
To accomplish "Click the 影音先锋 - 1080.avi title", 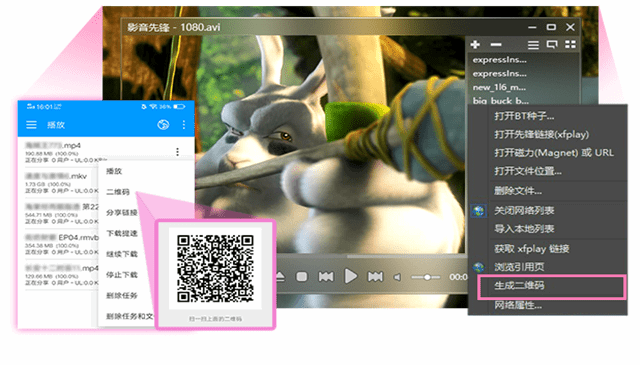I will pos(174,27).
